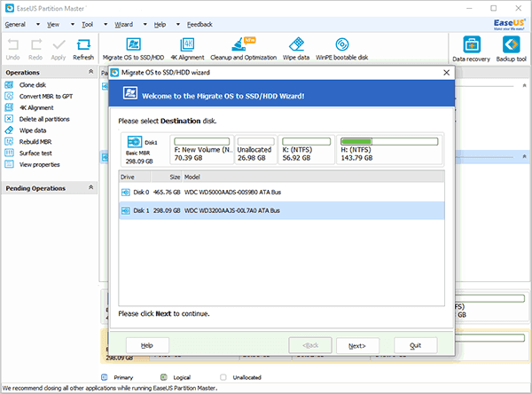The image size is (532, 394).
Task: Open the Backup tool
Action: [x=511, y=50]
